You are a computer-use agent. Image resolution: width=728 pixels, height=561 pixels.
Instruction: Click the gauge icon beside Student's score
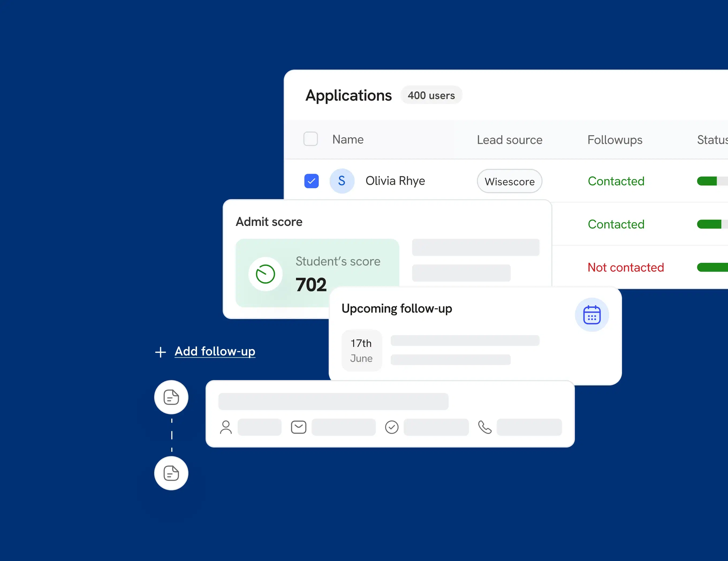click(x=265, y=274)
